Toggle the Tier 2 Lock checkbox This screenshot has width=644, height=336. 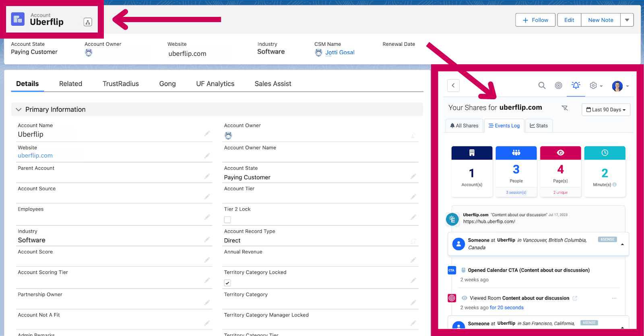[227, 220]
